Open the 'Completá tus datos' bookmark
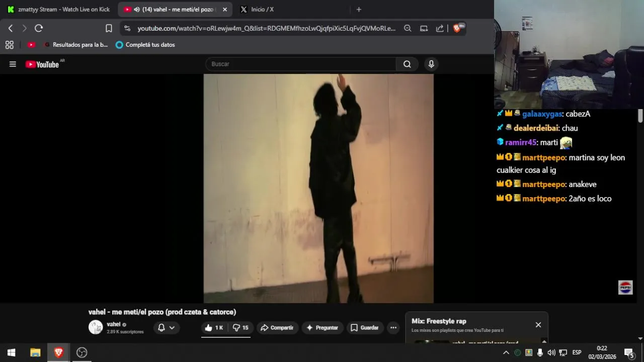The width and height of the screenshot is (644, 362). pos(145,45)
